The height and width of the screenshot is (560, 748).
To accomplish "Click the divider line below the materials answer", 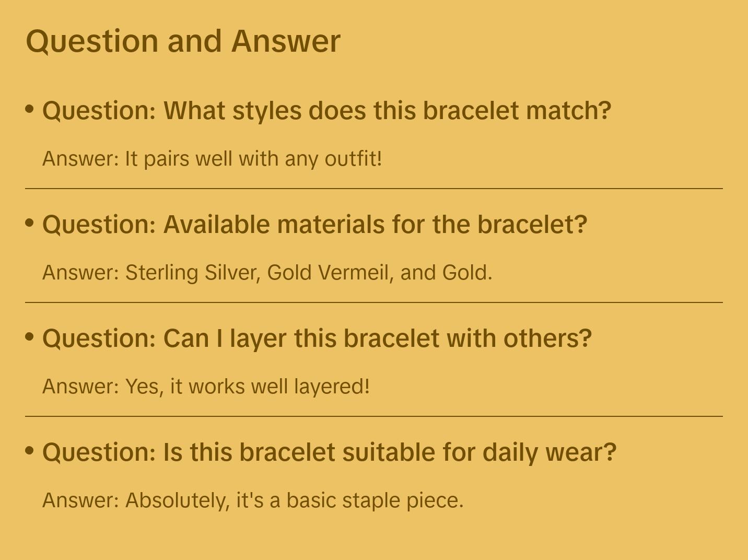I will (374, 302).
